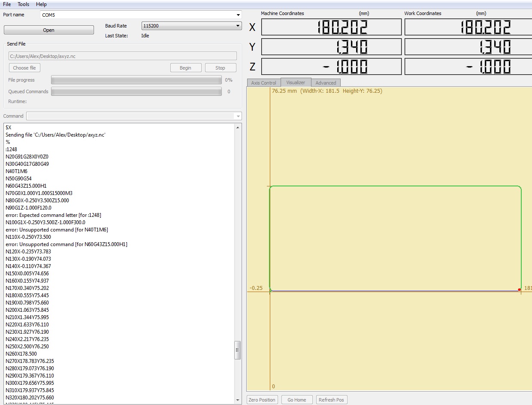Viewport: 532px width, 405px height.
Task: Expand the Port name COM5 dropdown
Action: (x=238, y=15)
